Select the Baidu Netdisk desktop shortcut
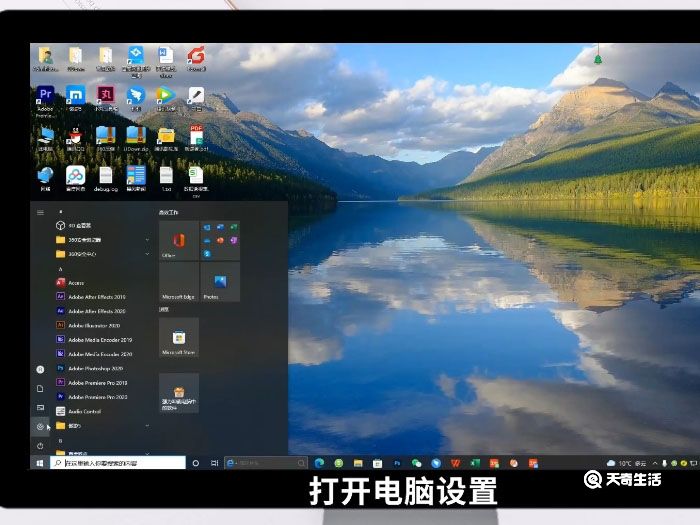 (75, 179)
